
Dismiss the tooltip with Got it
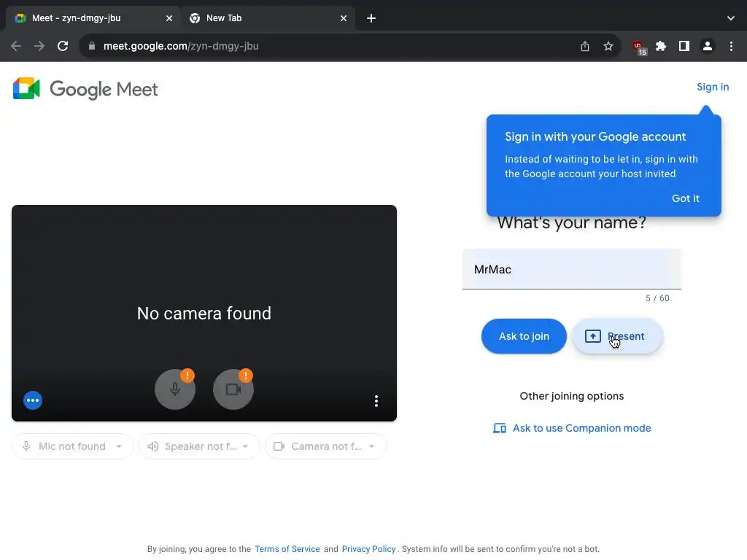[x=685, y=198]
